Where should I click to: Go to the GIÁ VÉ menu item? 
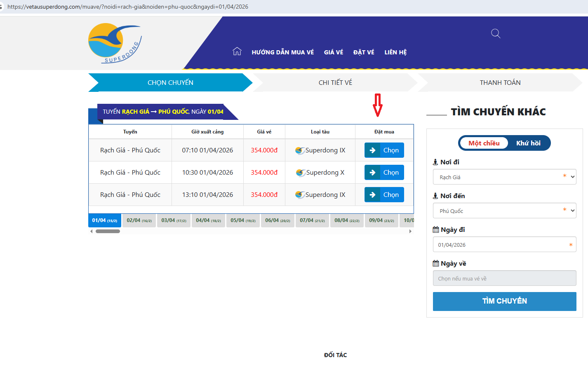tap(333, 52)
